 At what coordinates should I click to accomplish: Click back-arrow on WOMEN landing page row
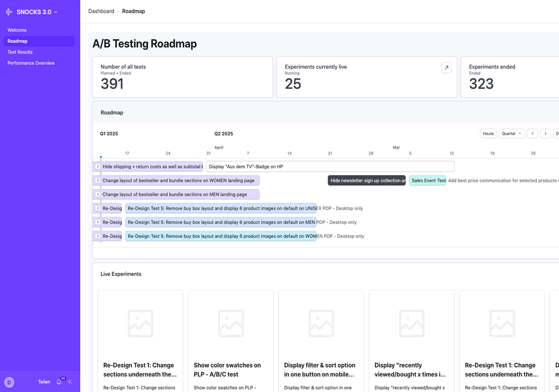coord(98,180)
